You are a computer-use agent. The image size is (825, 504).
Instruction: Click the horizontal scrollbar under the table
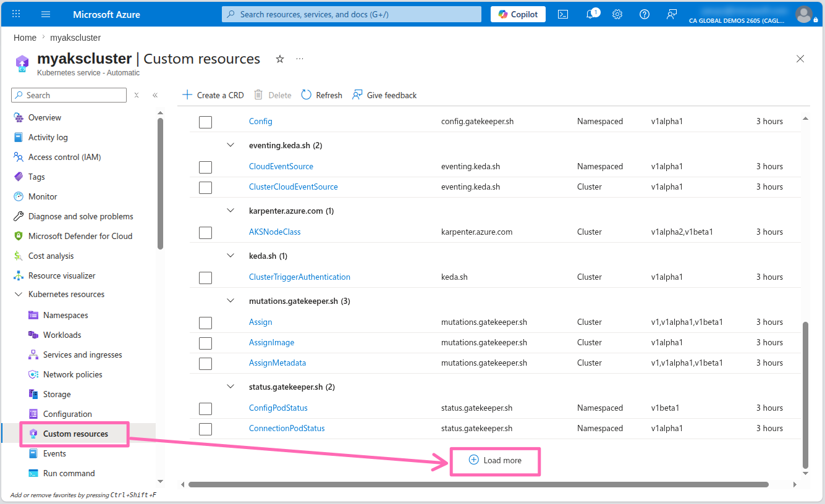[x=478, y=485]
